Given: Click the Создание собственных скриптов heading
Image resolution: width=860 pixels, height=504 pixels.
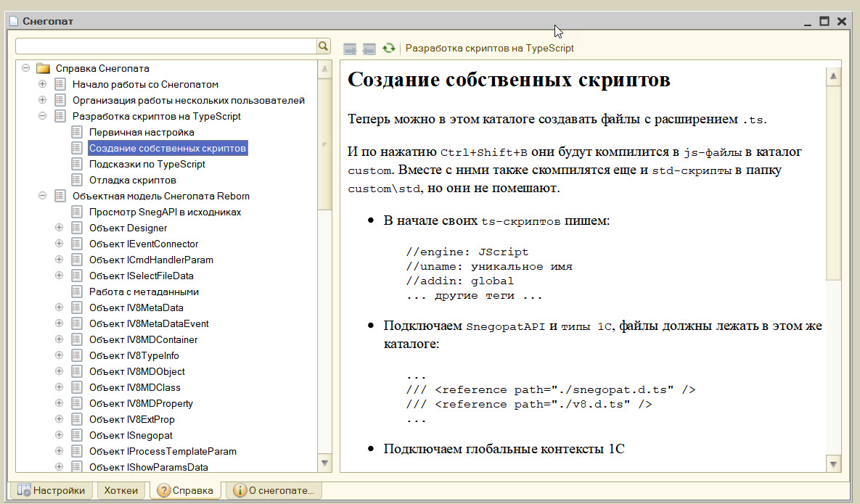Looking at the screenshot, I should [509, 80].
